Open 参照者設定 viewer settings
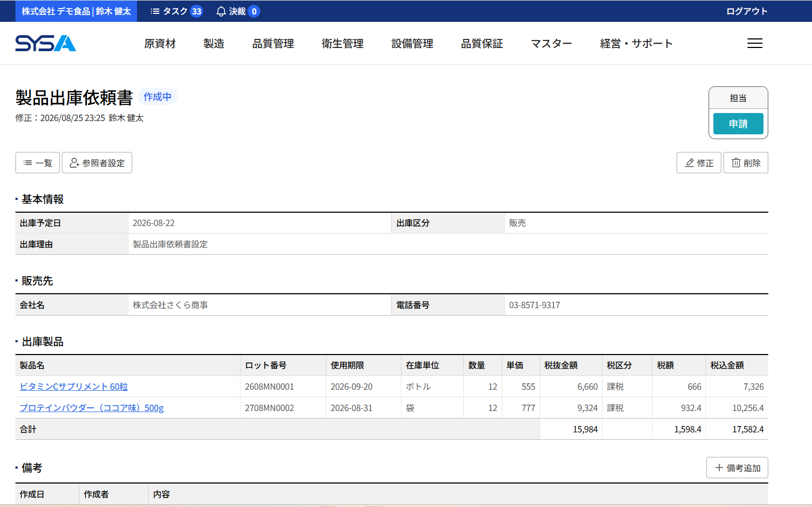 point(97,163)
